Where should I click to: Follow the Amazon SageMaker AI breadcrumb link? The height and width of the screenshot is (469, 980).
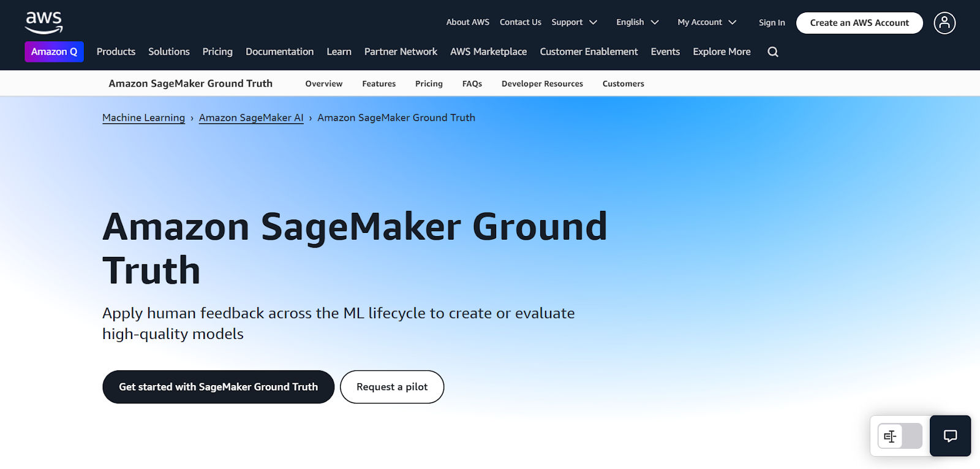click(251, 118)
